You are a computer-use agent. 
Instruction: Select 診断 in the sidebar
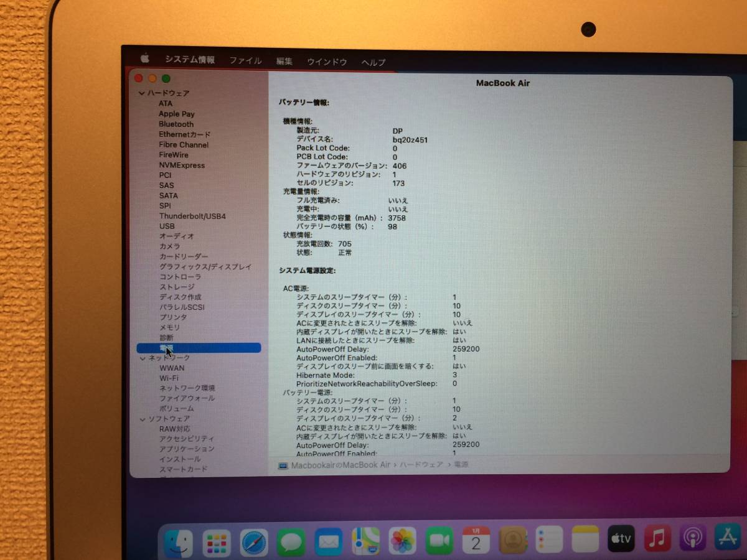(x=166, y=337)
